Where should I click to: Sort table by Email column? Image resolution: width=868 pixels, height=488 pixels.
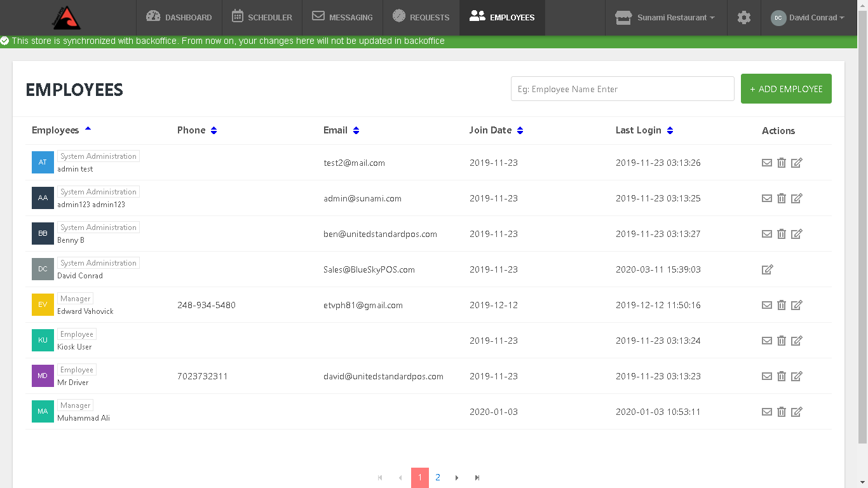[356, 130]
